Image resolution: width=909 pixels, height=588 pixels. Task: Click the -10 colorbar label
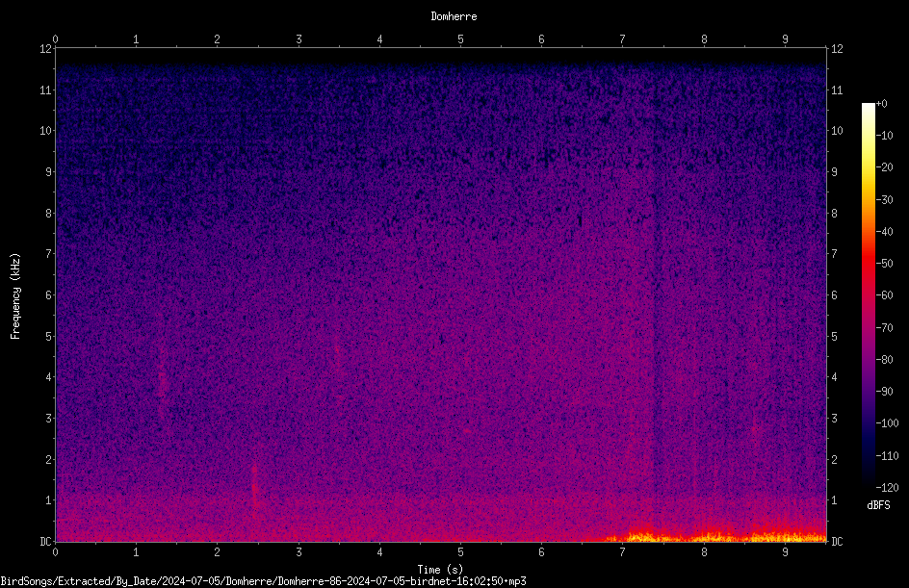point(884,136)
